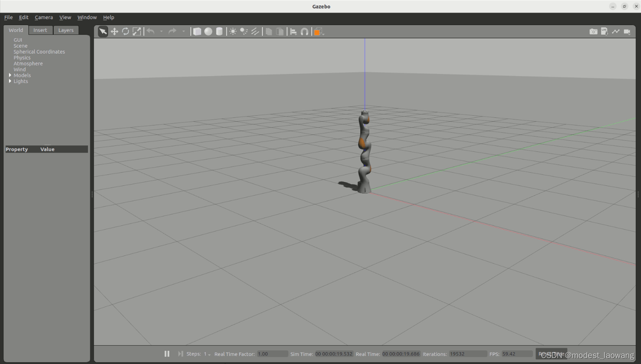Image resolution: width=641 pixels, height=364 pixels.
Task: Select the Lights tree item label
Action: pos(21,81)
